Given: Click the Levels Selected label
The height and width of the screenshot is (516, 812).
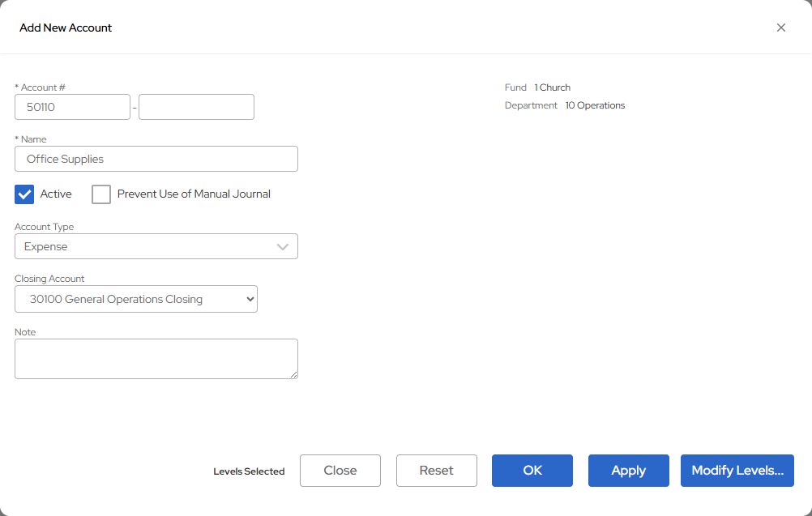Looking at the screenshot, I should pyautogui.click(x=249, y=471).
